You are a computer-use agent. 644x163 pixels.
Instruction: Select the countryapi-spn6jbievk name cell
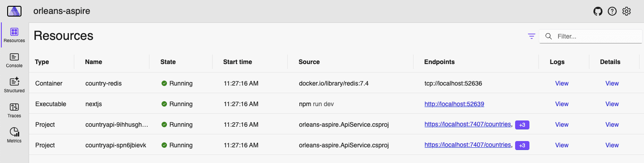[115, 145]
